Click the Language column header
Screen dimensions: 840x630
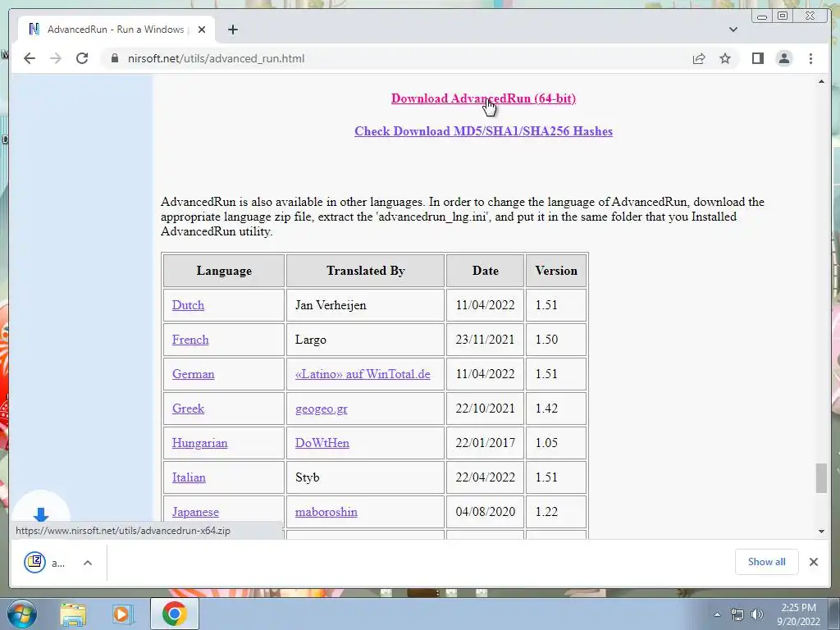tap(224, 271)
